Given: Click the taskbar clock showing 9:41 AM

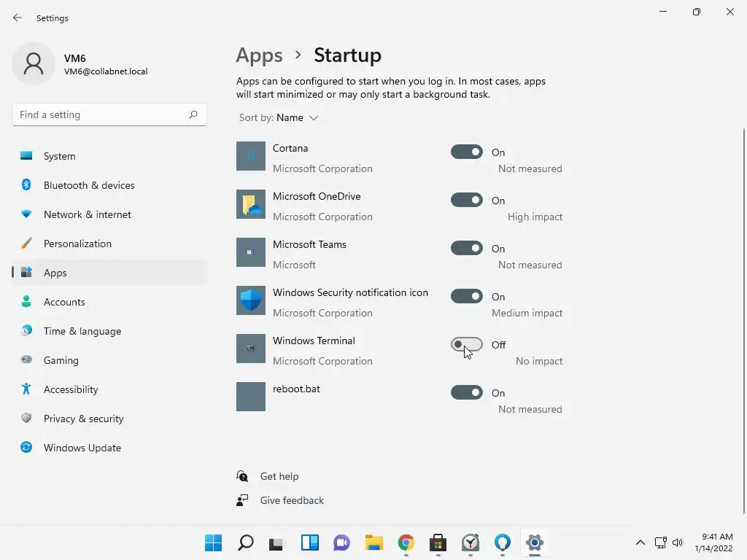Looking at the screenshot, I should pos(713,542).
